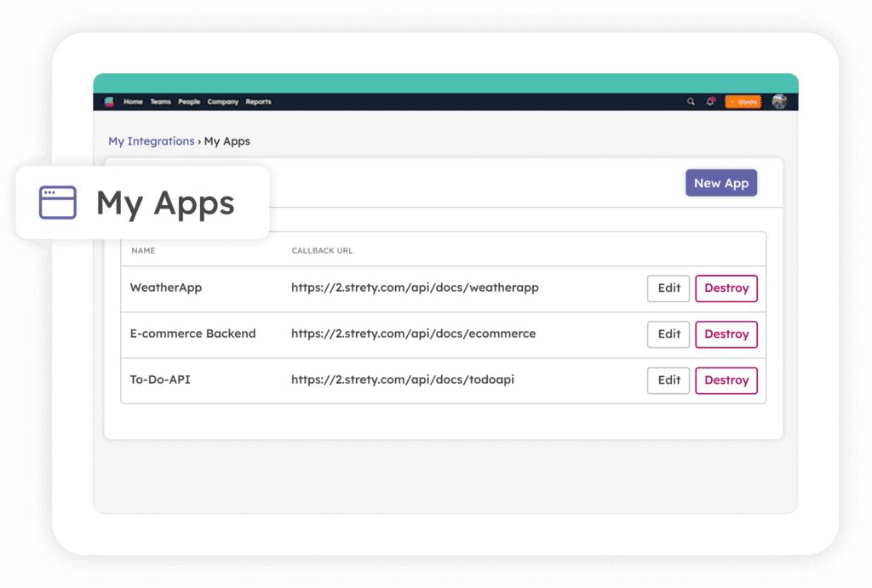The width and height of the screenshot is (872, 588).
Task: Go to Home in navigation bar
Action: 133,102
